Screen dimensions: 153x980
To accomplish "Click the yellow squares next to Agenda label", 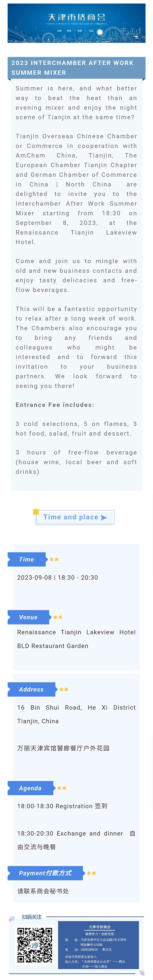I will [x=62, y=788].
